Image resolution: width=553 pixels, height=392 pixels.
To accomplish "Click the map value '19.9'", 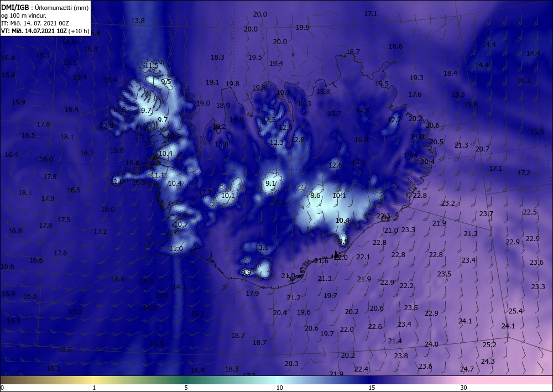I will click(x=302, y=28).
